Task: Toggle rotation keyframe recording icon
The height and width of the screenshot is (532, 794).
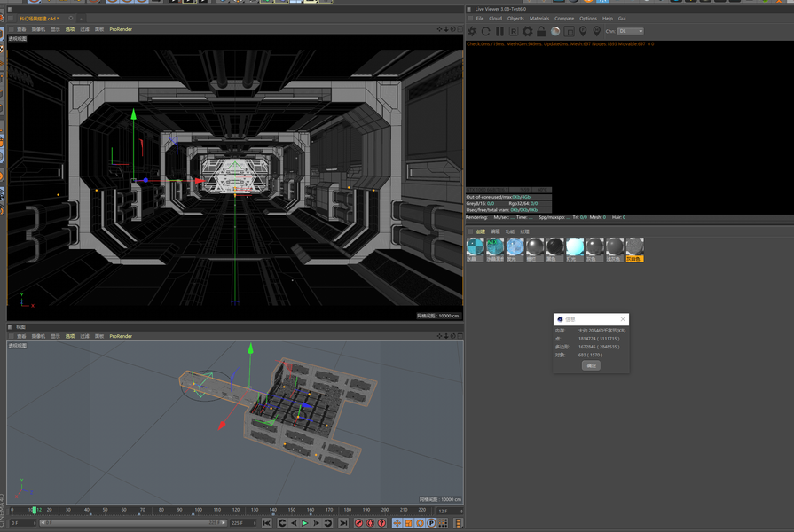Action: [x=420, y=523]
